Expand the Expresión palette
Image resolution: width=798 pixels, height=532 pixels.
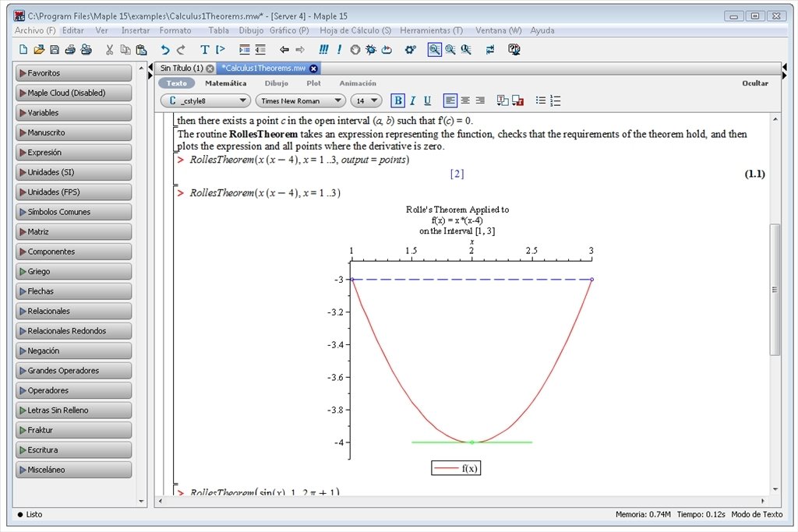tap(74, 152)
